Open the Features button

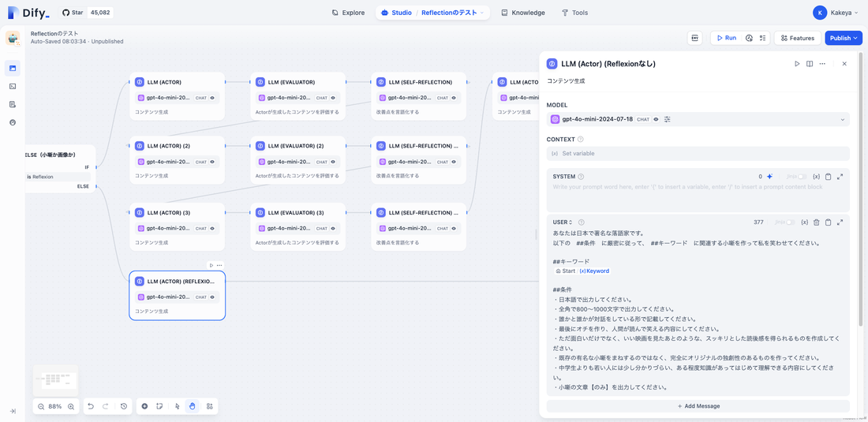tap(797, 38)
